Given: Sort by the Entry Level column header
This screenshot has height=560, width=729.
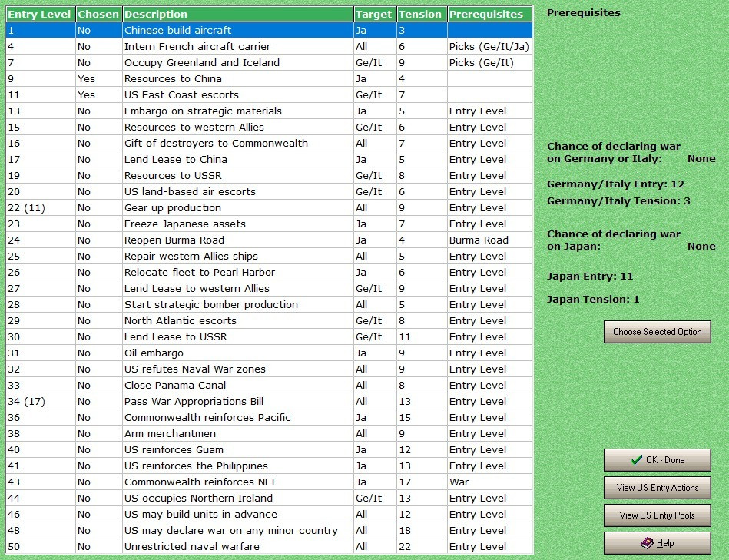Looking at the screenshot, I should 41,15.
